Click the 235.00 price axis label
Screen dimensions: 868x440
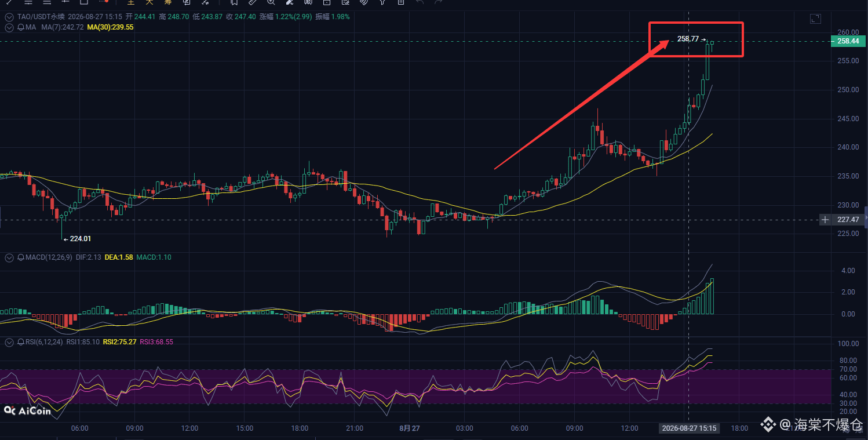point(848,176)
